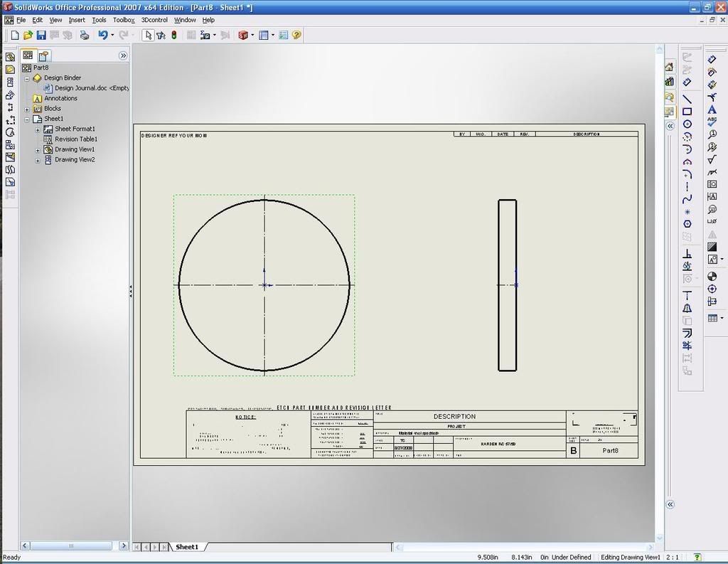
Task: Select the Line sketch tool
Action: click(x=687, y=99)
